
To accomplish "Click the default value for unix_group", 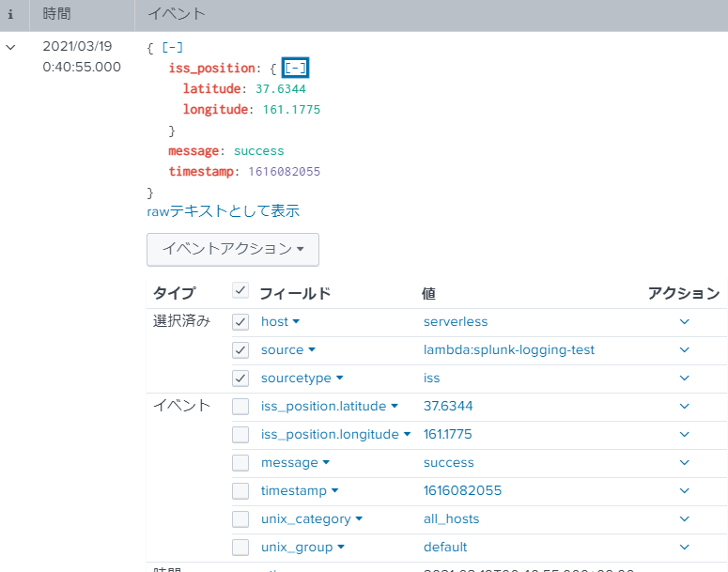I will click(x=445, y=548).
